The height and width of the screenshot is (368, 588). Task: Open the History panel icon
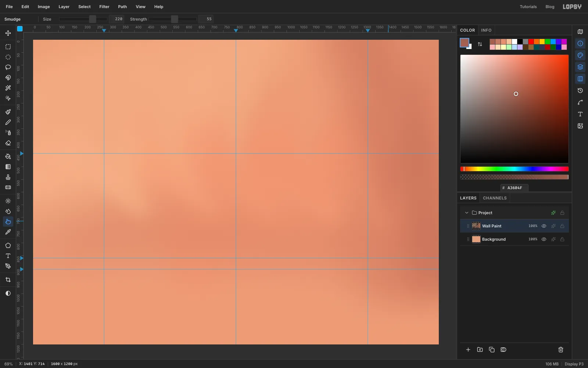coord(580,91)
